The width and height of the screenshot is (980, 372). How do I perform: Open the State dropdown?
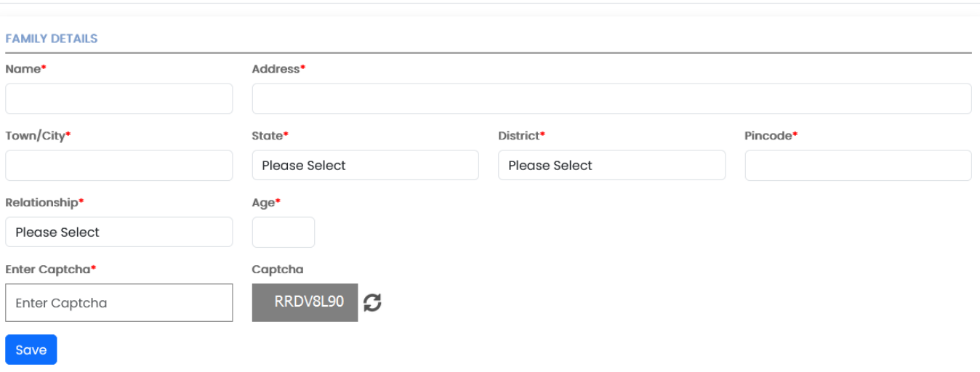[365, 165]
